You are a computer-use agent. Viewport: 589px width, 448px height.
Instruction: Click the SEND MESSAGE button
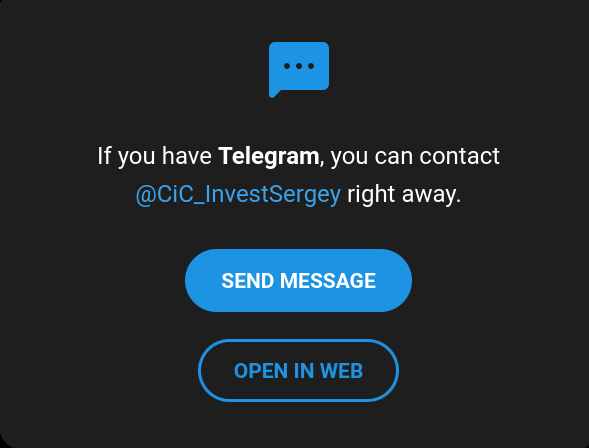(x=299, y=281)
